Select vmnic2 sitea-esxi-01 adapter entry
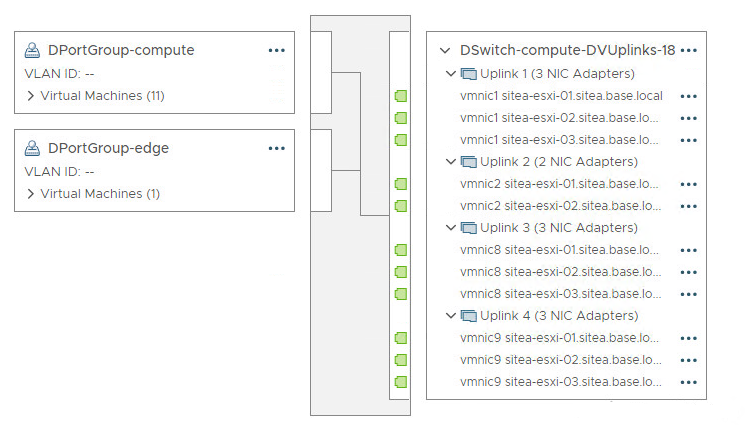 [559, 184]
